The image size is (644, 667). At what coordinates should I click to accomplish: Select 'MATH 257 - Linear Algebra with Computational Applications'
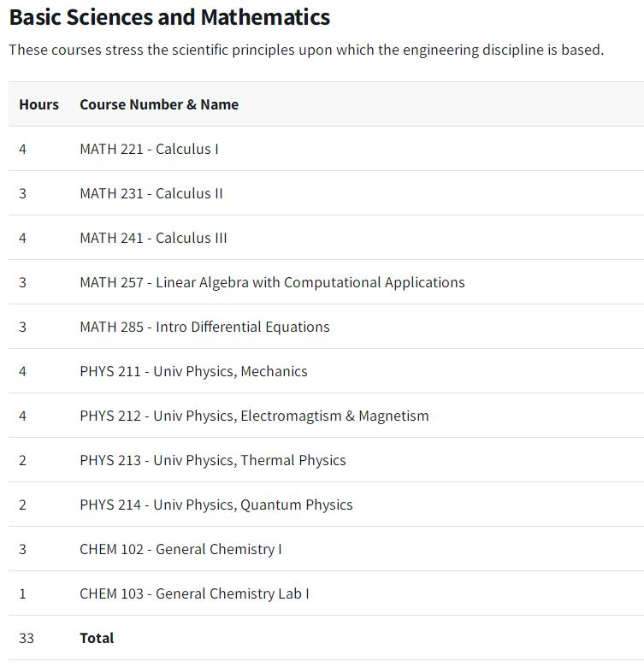pyautogui.click(x=272, y=282)
